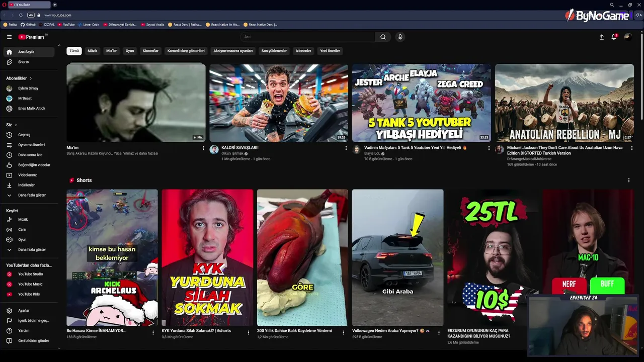The image size is (644, 362).
Task: Open options menu for KALORİ SAVAŞLARI video
Action: pyautogui.click(x=346, y=148)
